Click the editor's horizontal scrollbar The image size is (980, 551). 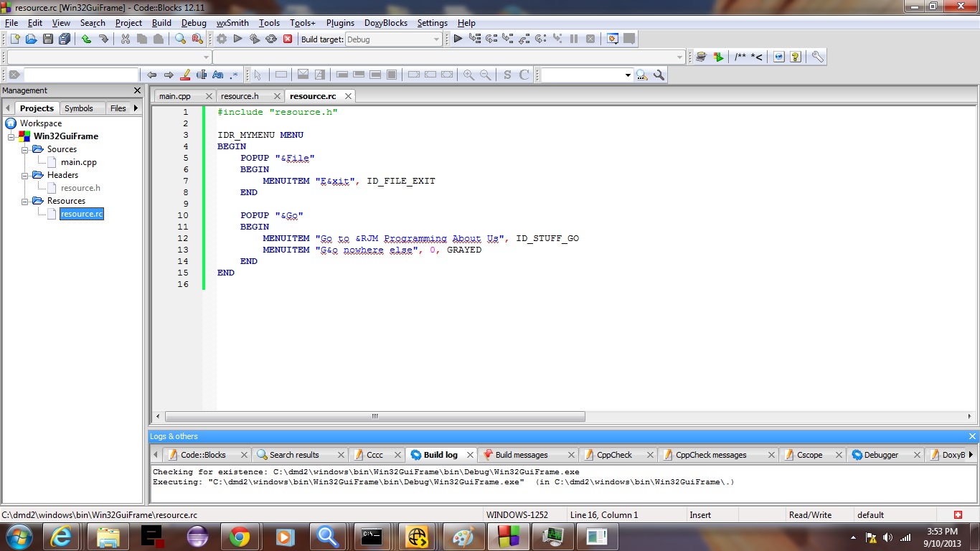click(373, 416)
